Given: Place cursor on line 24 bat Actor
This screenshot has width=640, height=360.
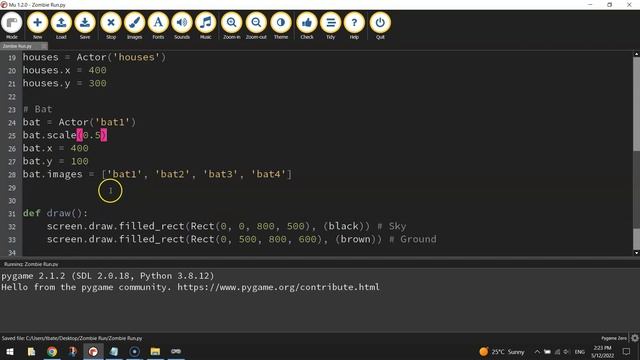Looking at the screenshot, I should tap(79, 122).
